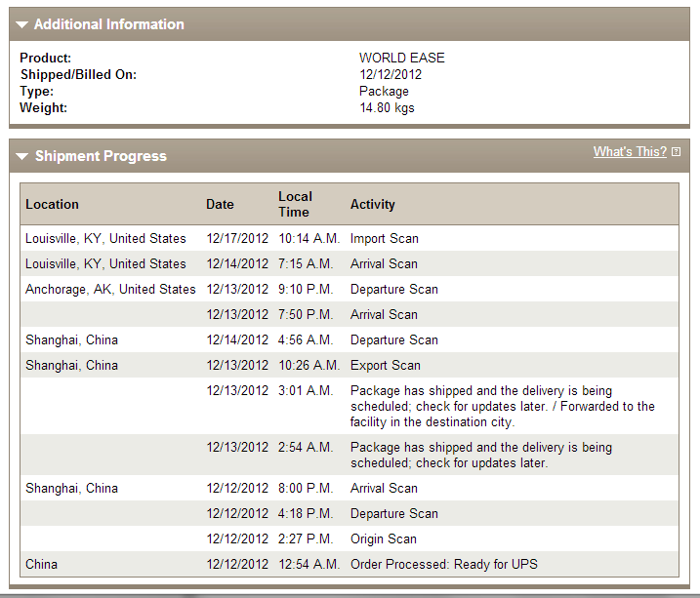Click the Import Scan activity row
This screenshot has height=598, width=700.
point(350,238)
